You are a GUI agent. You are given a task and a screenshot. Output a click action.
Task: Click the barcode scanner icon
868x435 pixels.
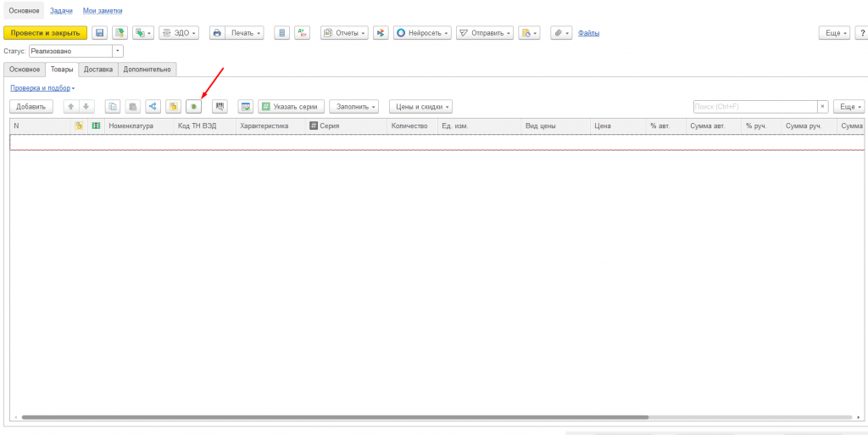(x=220, y=106)
